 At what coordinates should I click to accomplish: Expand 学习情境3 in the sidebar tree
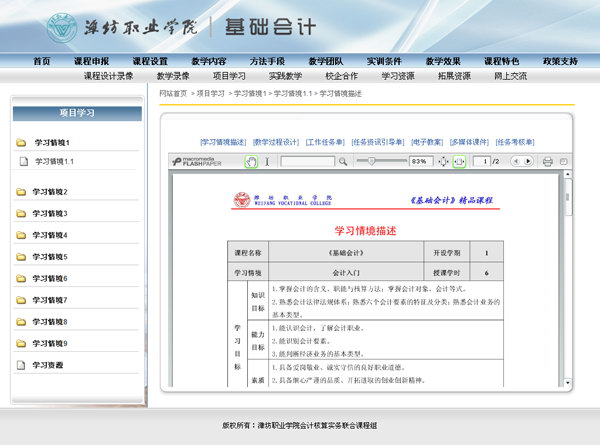click(x=50, y=214)
